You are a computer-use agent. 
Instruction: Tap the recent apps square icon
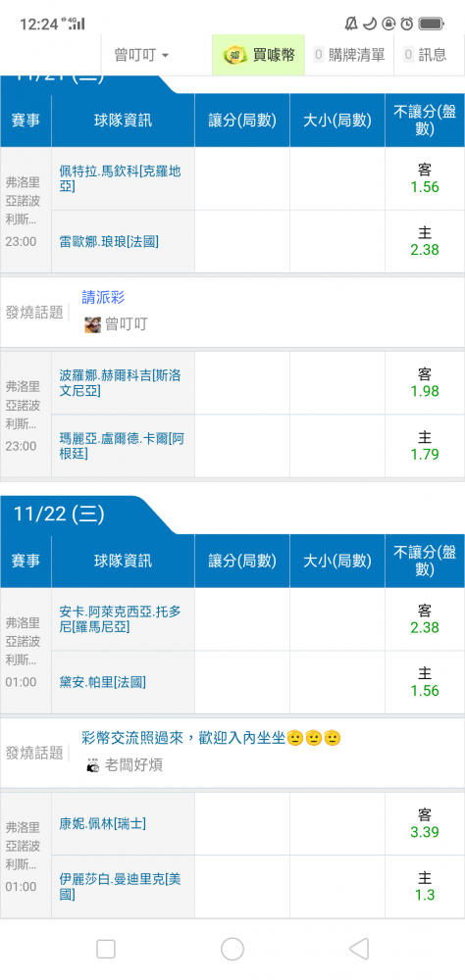[106, 949]
